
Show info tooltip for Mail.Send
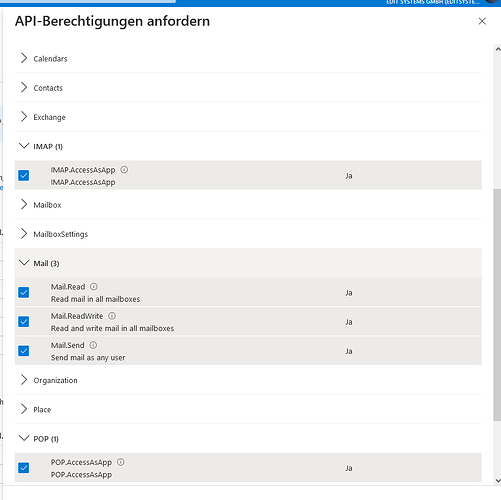click(93, 345)
